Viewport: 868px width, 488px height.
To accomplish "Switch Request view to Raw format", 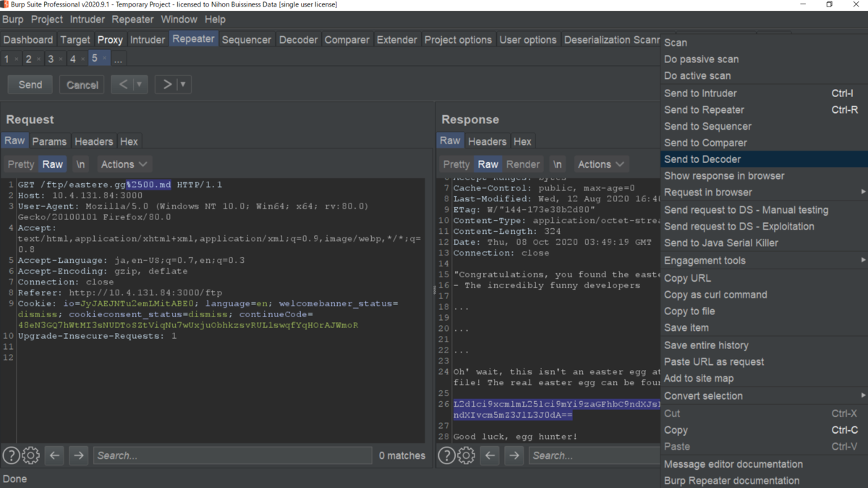I will click(x=53, y=164).
